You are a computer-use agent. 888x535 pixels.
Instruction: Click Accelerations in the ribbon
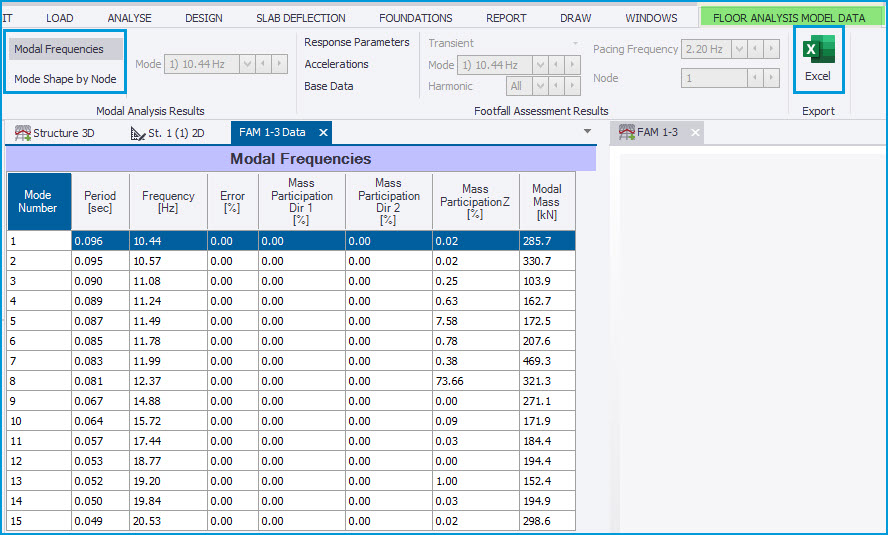tap(336, 64)
